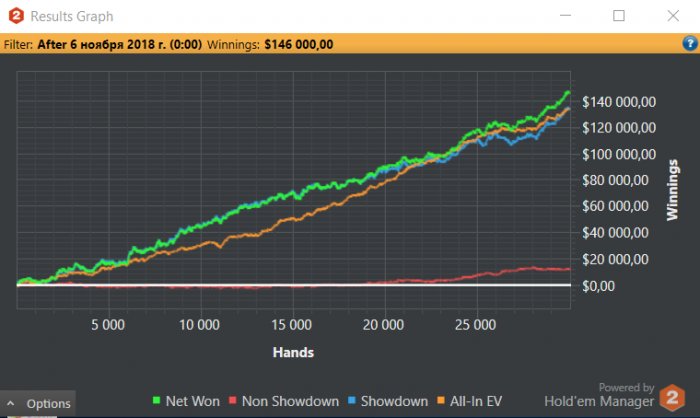Click the '15 000' hands axis label

click(292, 325)
